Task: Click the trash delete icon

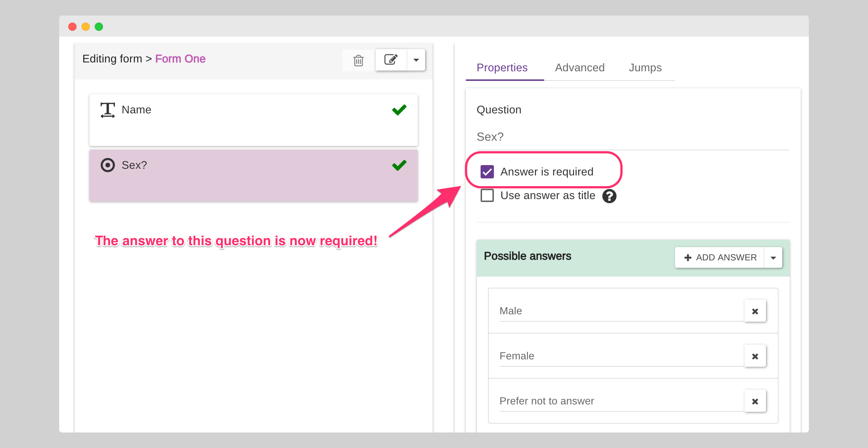Action: (358, 60)
